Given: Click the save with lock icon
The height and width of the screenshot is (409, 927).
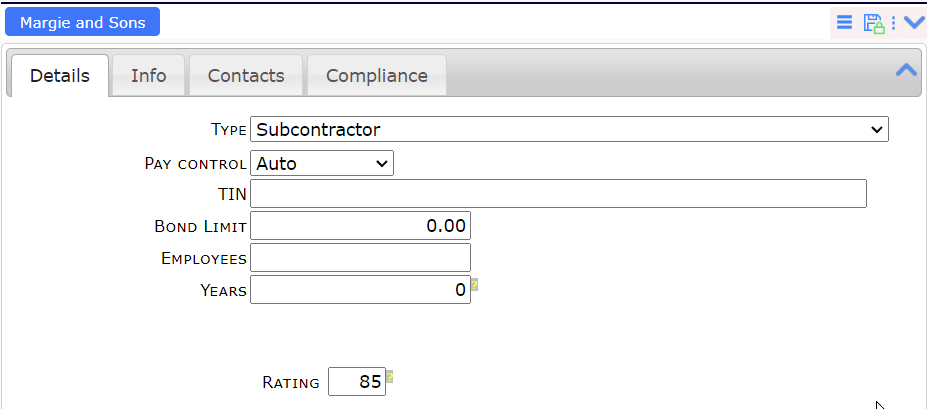Looking at the screenshot, I should 874,23.
